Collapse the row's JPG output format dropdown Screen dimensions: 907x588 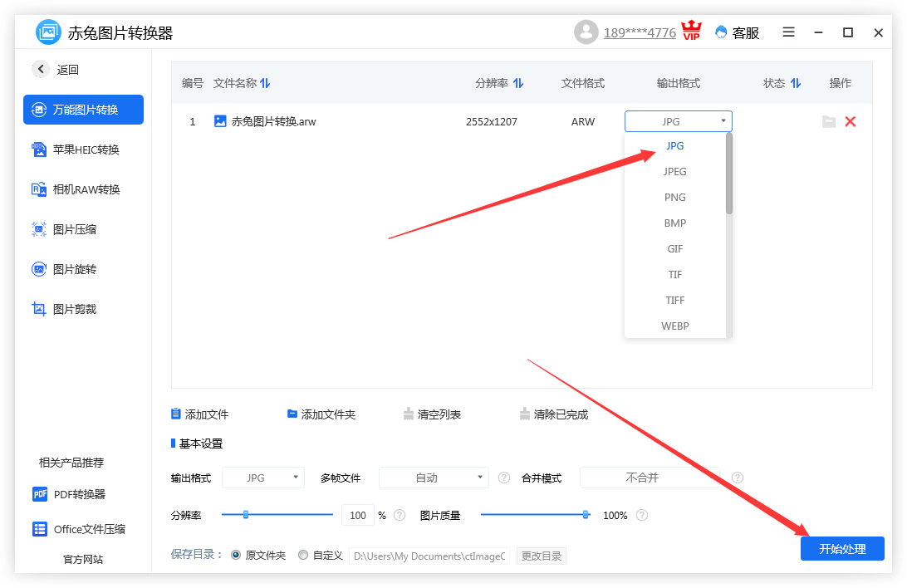pos(679,121)
